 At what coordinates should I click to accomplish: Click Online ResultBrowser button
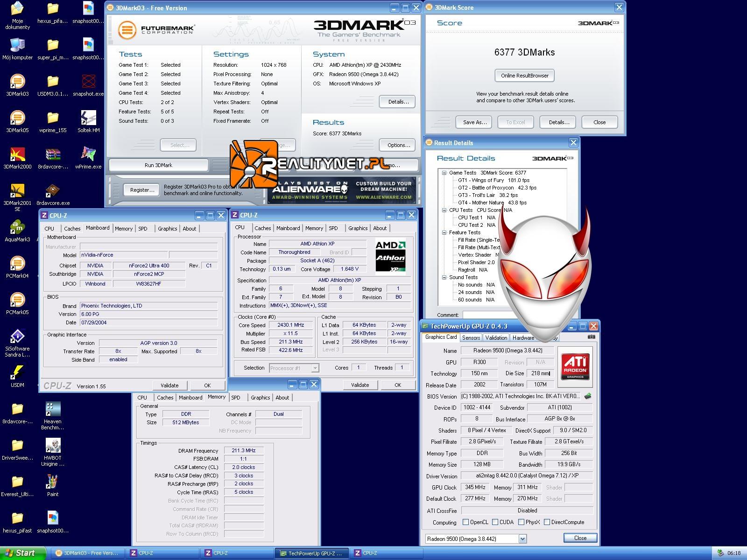pyautogui.click(x=525, y=76)
